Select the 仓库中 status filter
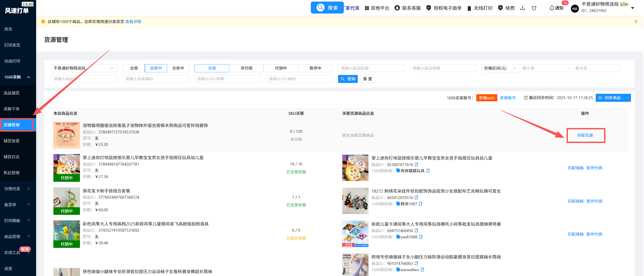This screenshot has height=276, width=644. [178, 68]
